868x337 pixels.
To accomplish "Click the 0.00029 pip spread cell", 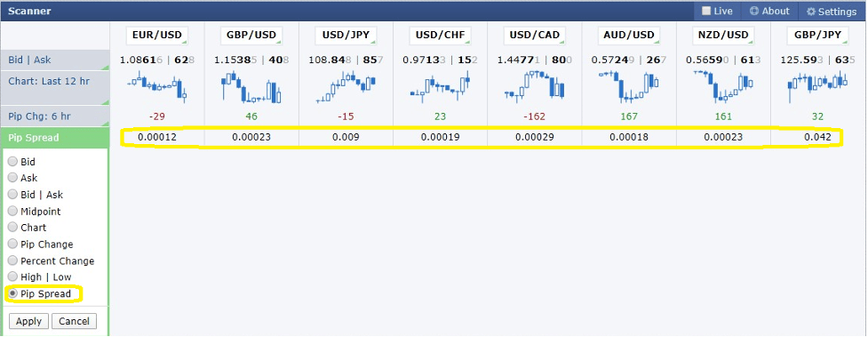I will [x=535, y=137].
